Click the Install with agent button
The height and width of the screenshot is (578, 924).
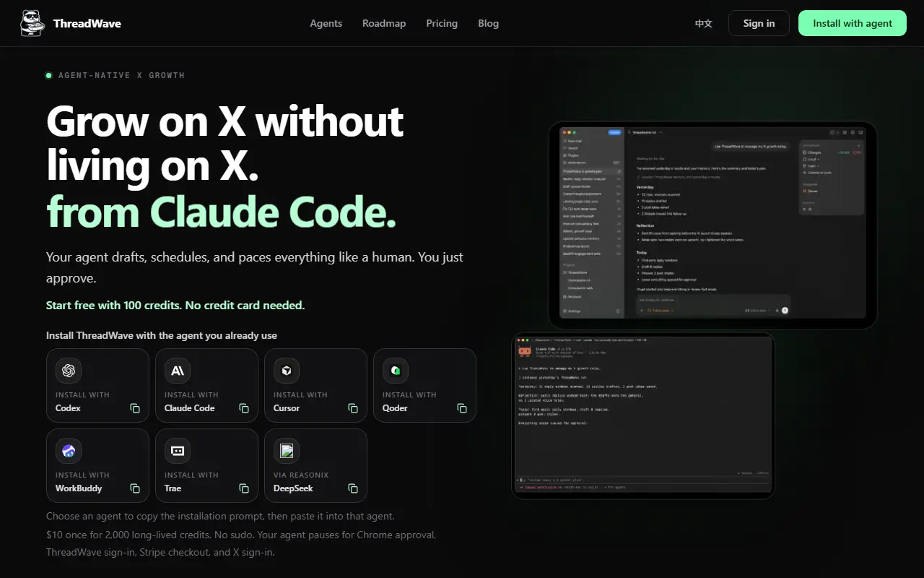click(x=853, y=23)
